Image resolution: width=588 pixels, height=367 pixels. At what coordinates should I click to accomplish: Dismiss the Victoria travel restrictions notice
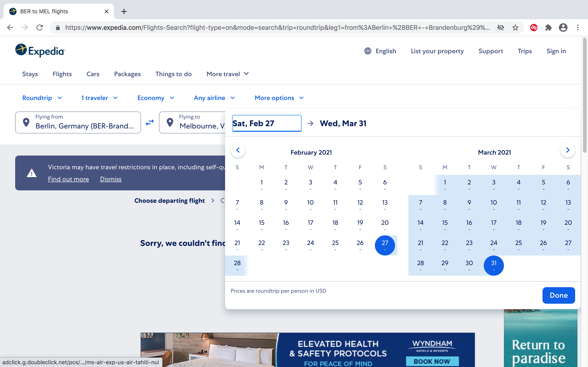[x=110, y=179]
